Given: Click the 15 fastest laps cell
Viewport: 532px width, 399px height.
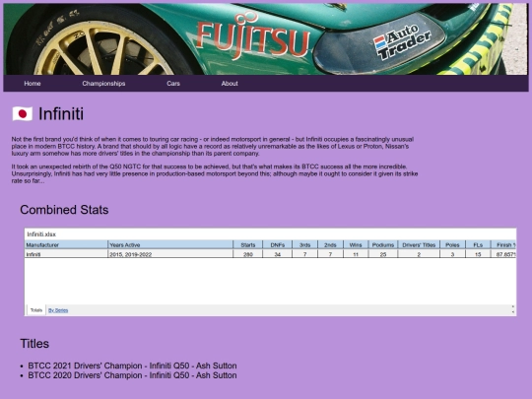Looking at the screenshot, I should point(478,254).
